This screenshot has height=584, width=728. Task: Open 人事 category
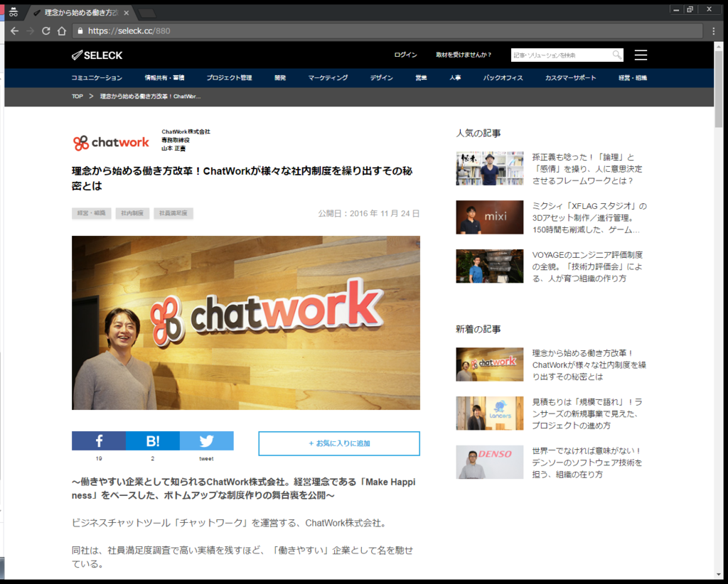click(455, 78)
